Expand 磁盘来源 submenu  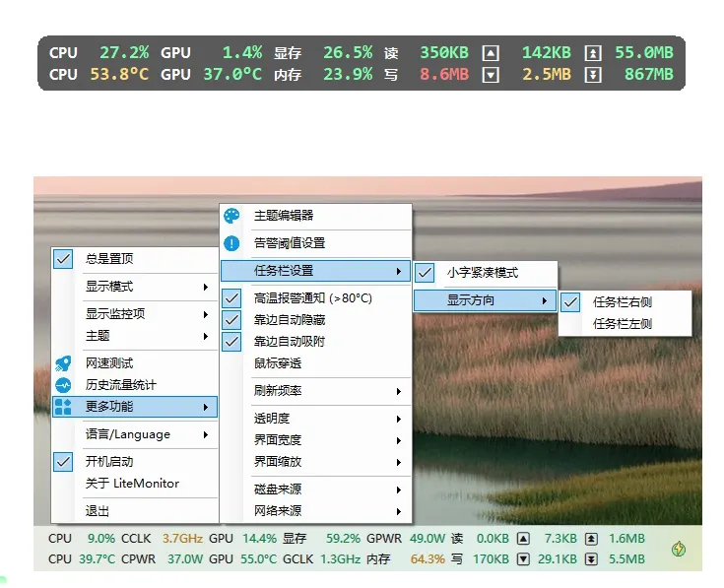[x=316, y=490]
